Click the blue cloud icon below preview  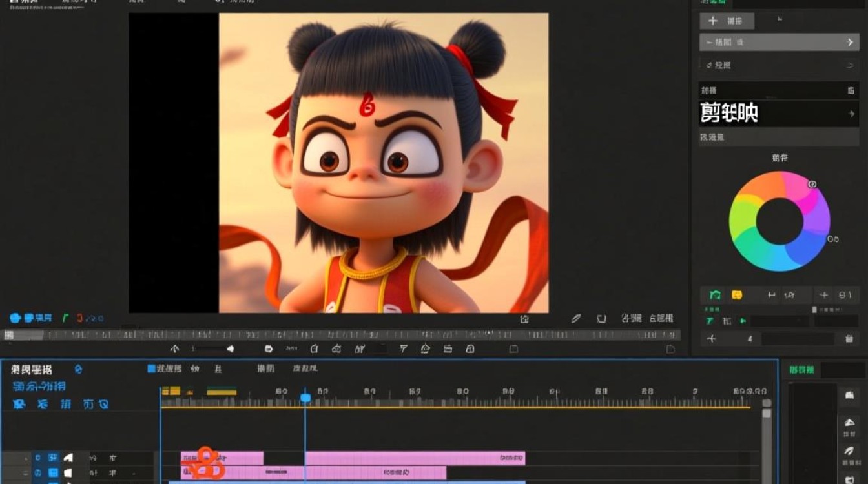15,318
